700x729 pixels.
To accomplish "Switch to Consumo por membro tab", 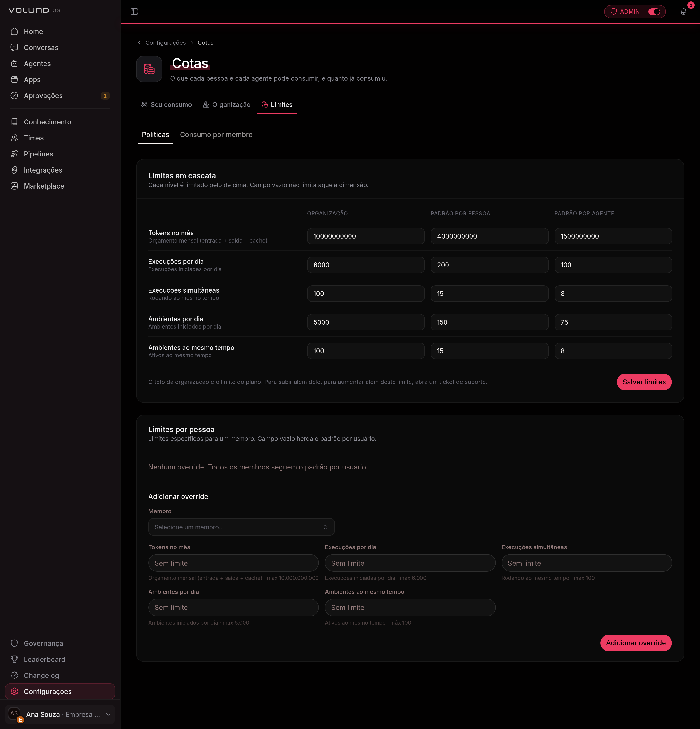I will tap(216, 135).
